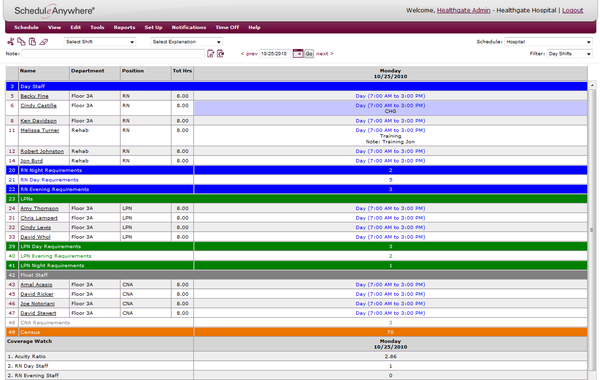The width and height of the screenshot is (600, 380).
Task: Click the vertical scrollbar on the schedule grid
Action: [592, 231]
